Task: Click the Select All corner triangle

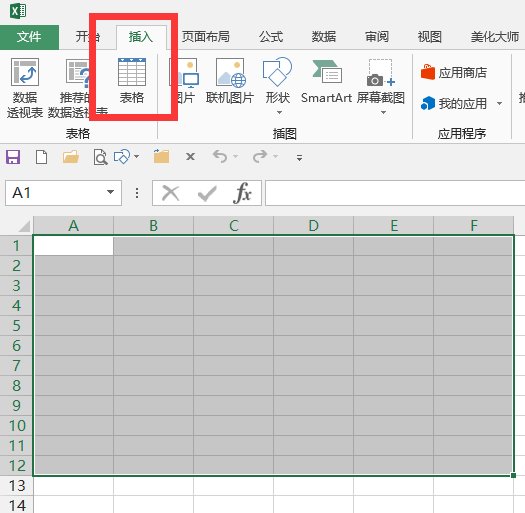Action: tap(24, 226)
